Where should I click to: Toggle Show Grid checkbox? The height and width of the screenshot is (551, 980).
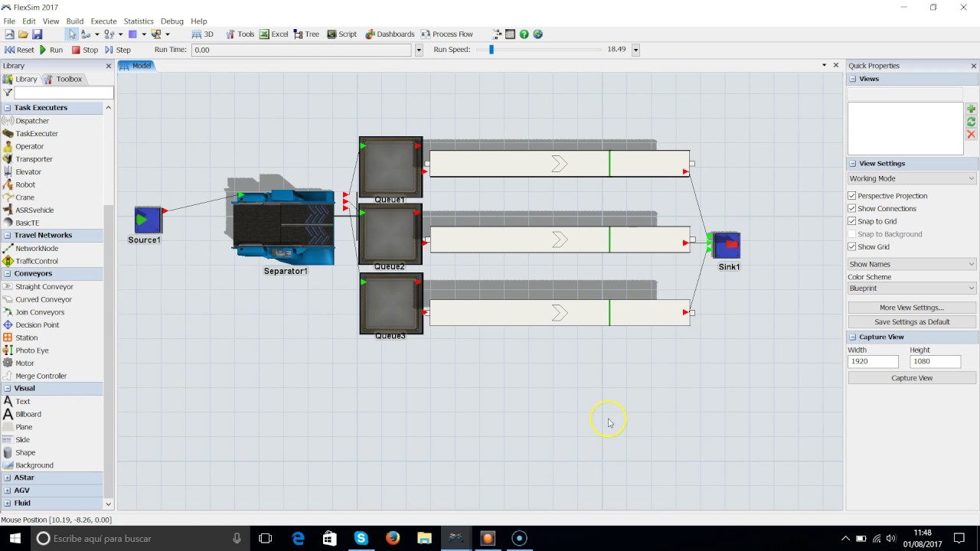pyautogui.click(x=852, y=247)
